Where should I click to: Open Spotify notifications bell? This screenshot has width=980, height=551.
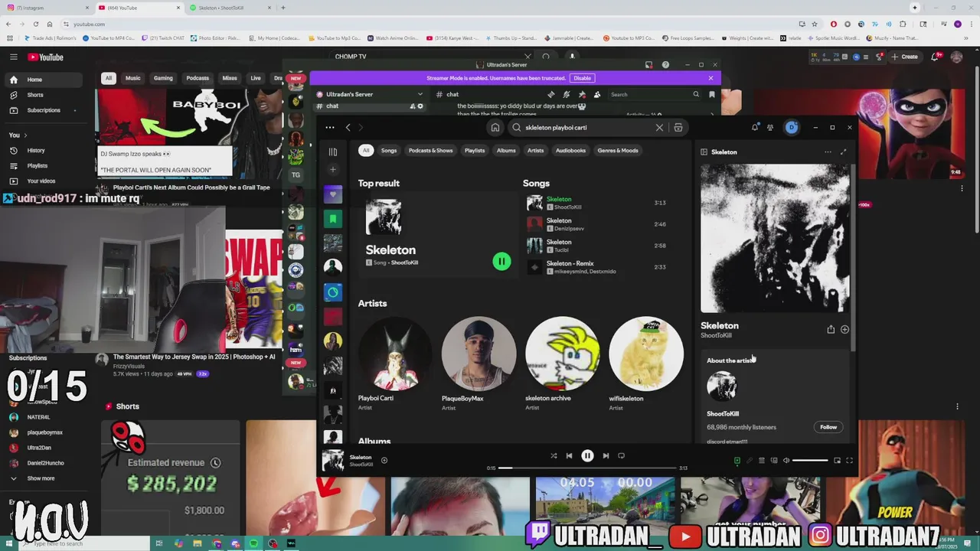tap(754, 127)
